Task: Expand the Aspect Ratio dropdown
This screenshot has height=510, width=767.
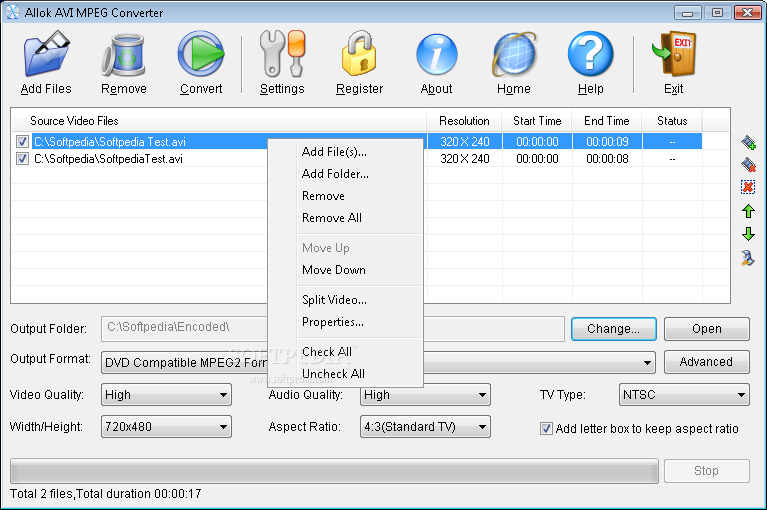Action: point(482,427)
